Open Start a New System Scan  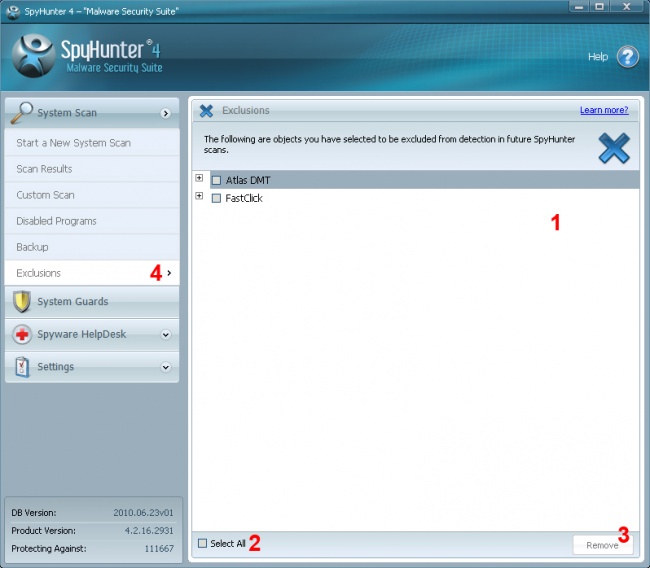(x=73, y=143)
